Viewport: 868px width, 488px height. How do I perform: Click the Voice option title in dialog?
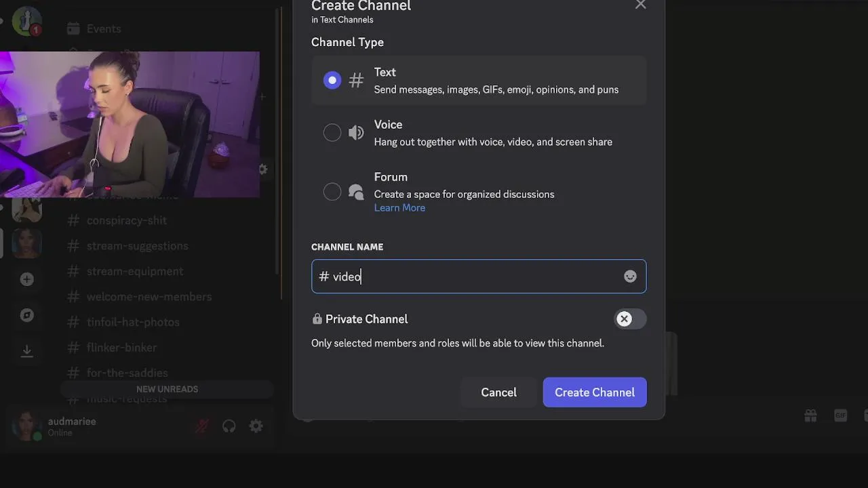click(388, 125)
